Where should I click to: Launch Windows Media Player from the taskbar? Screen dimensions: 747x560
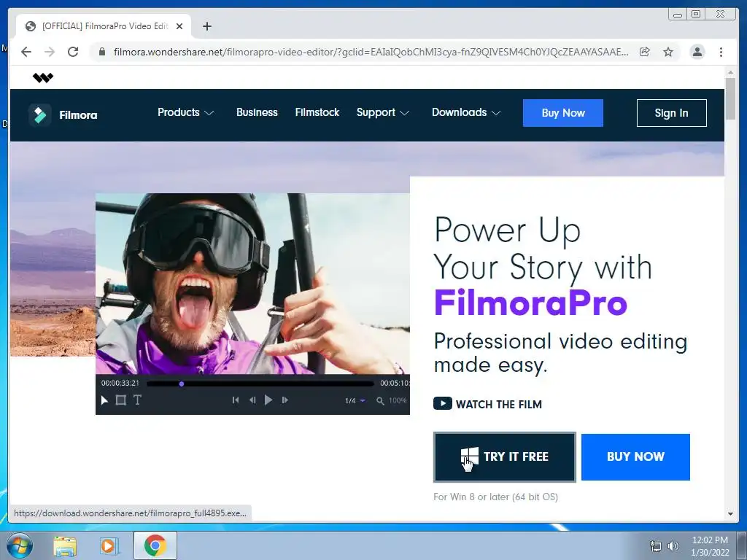[x=109, y=545]
